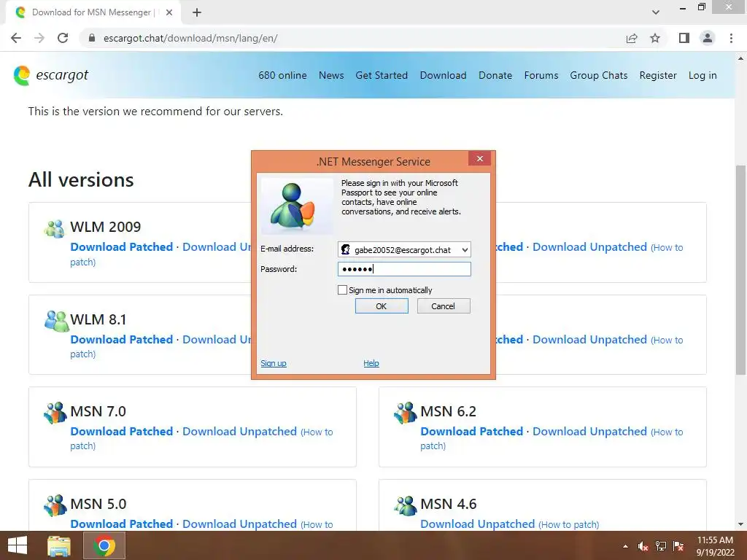747x560 pixels.
Task: Download Patched MSN 6.2
Action: 472,432
